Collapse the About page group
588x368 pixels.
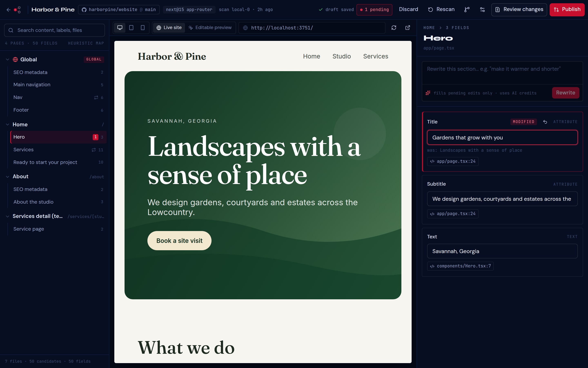click(x=8, y=177)
